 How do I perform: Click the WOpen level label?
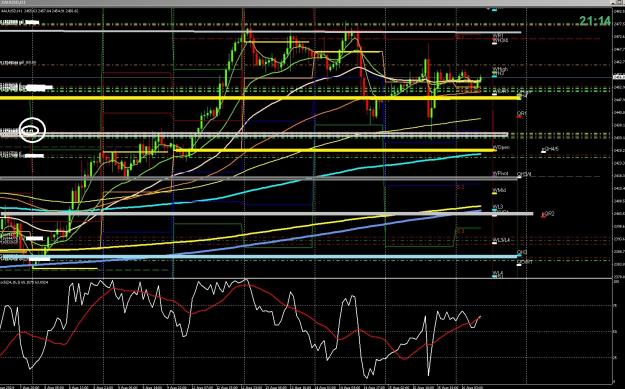500,147
